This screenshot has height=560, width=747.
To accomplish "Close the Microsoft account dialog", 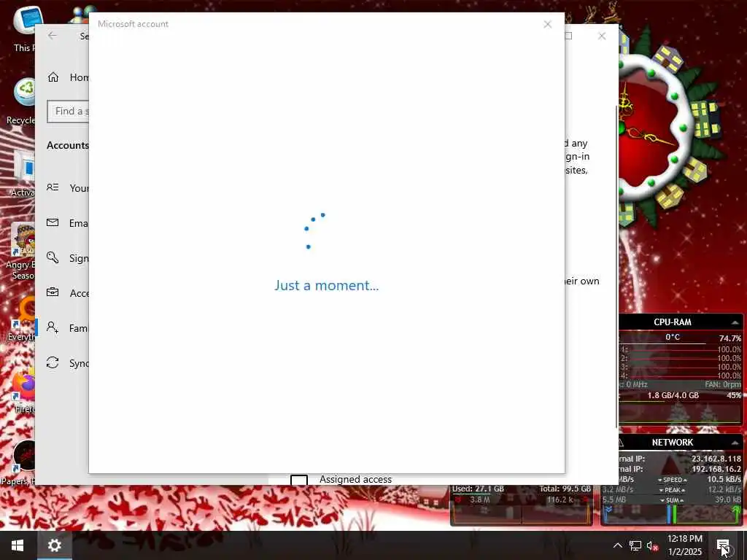I will [x=547, y=24].
